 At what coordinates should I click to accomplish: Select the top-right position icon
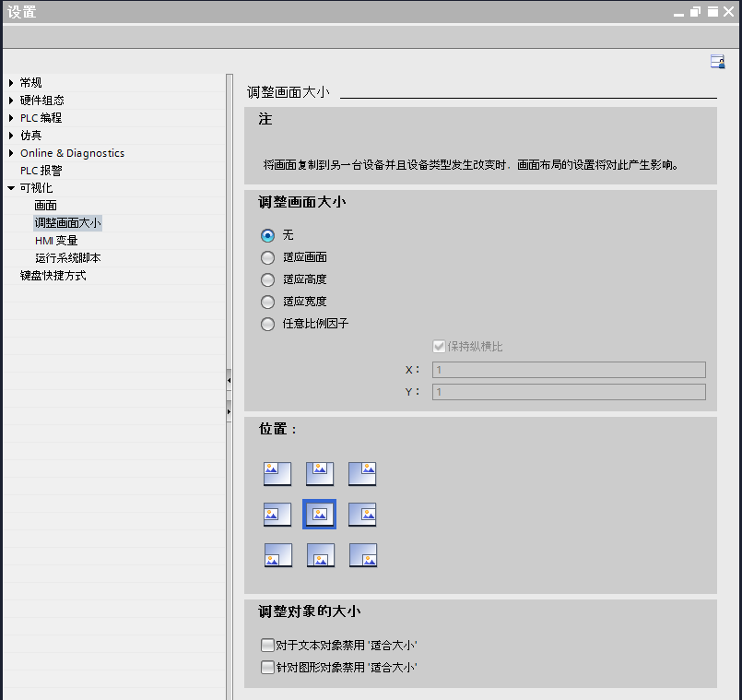click(x=362, y=473)
